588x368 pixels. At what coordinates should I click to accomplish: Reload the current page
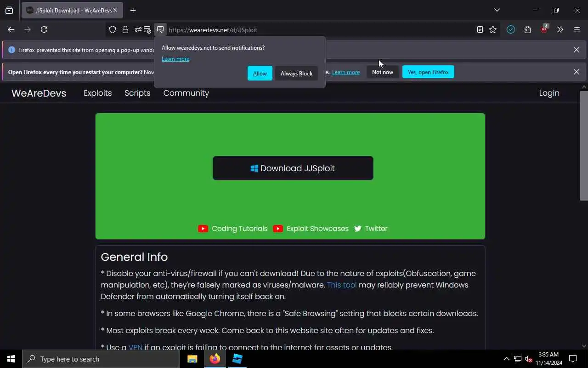point(44,29)
